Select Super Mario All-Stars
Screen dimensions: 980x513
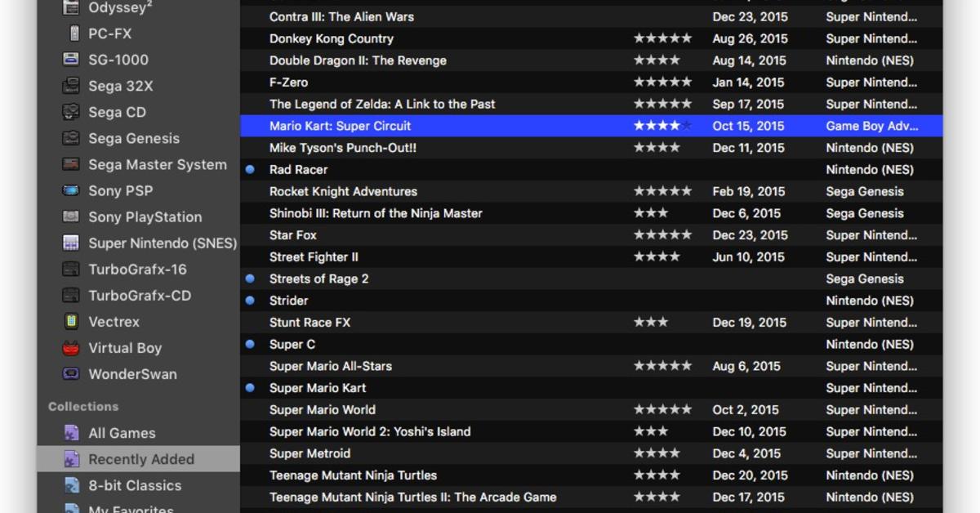[331, 366]
